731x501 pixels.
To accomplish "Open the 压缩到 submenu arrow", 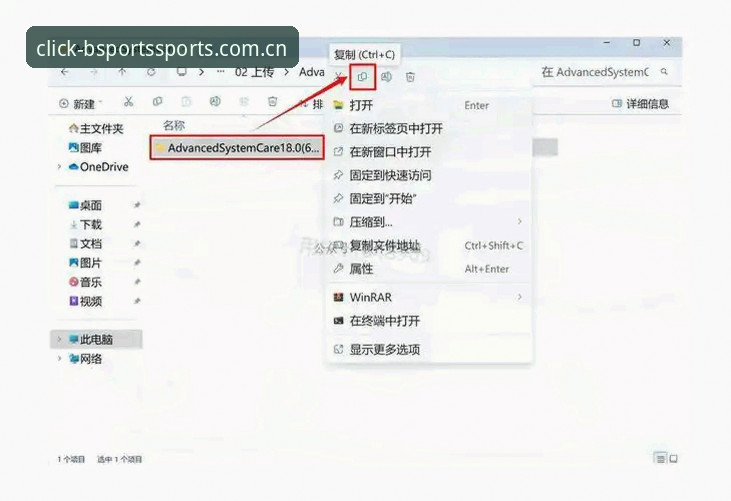I will (x=519, y=221).
